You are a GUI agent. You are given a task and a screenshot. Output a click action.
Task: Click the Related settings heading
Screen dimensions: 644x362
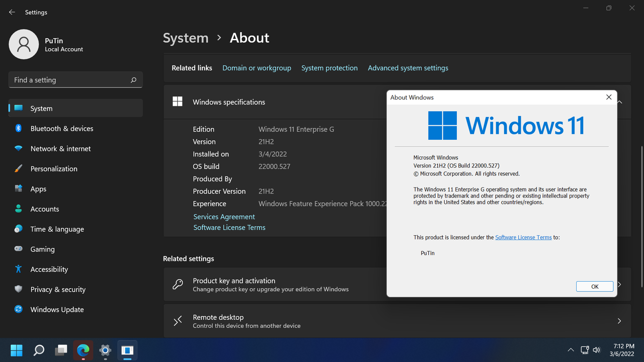(188, 258)
